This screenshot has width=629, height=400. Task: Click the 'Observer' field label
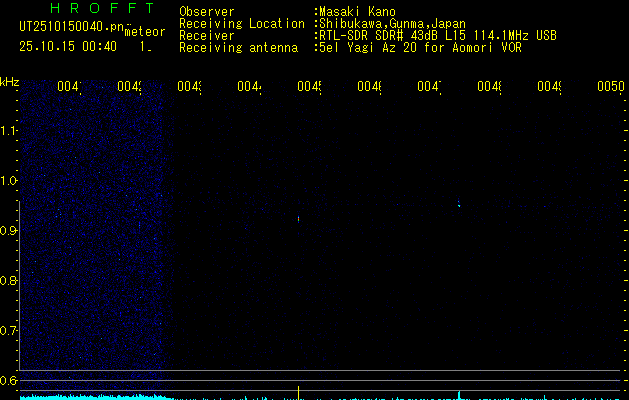(207, 12)
